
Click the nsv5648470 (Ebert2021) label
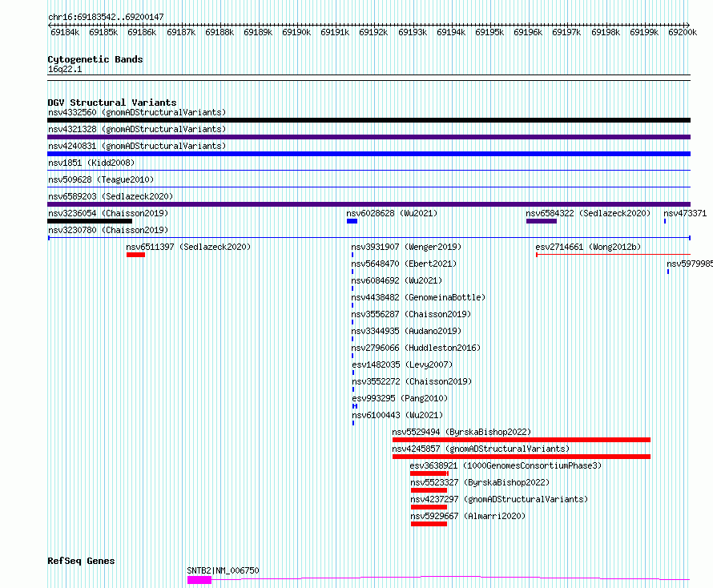click(404, 264)
